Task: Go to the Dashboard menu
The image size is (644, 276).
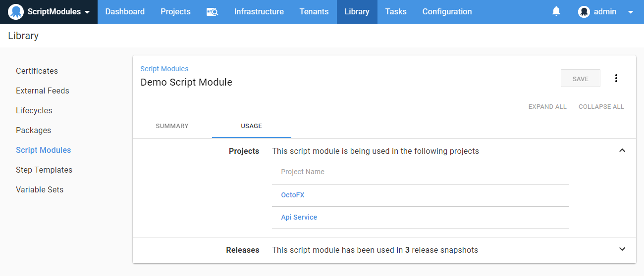Action: (125, 12)
